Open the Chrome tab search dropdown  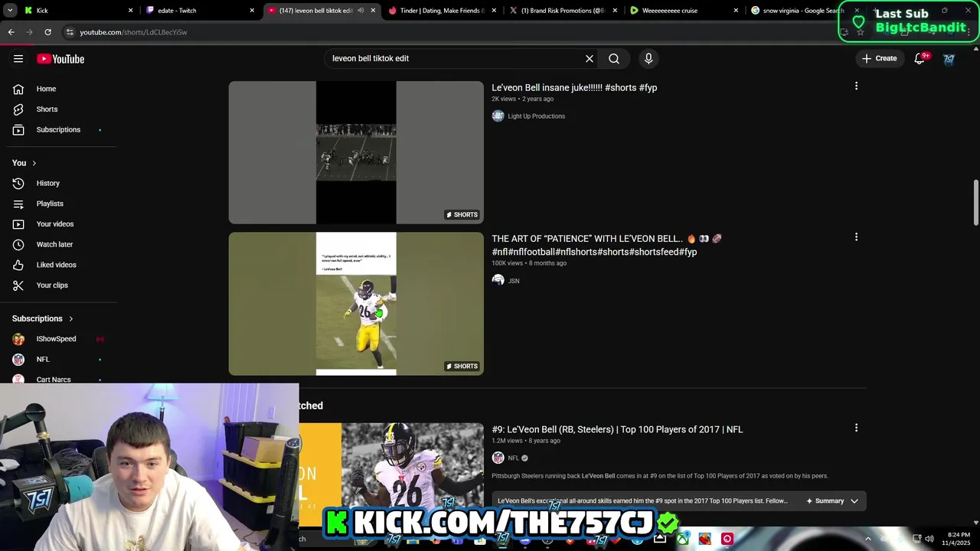(x=10, y=11)
